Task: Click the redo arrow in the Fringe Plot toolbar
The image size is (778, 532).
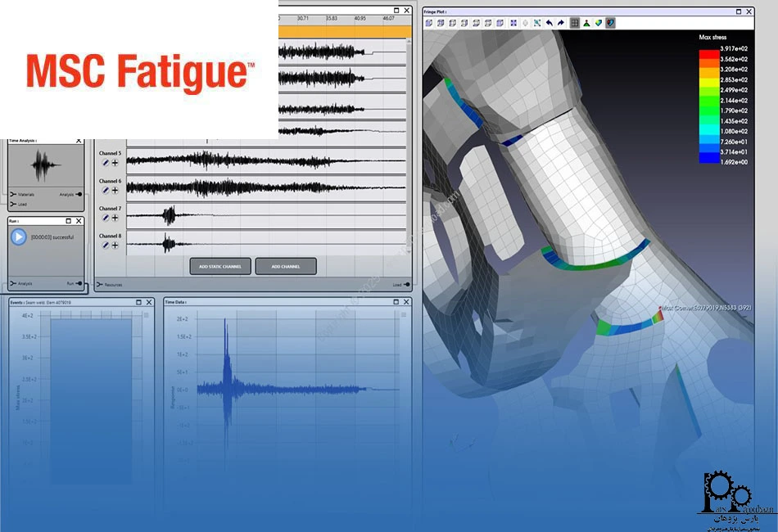Action: tap(560, 22)
